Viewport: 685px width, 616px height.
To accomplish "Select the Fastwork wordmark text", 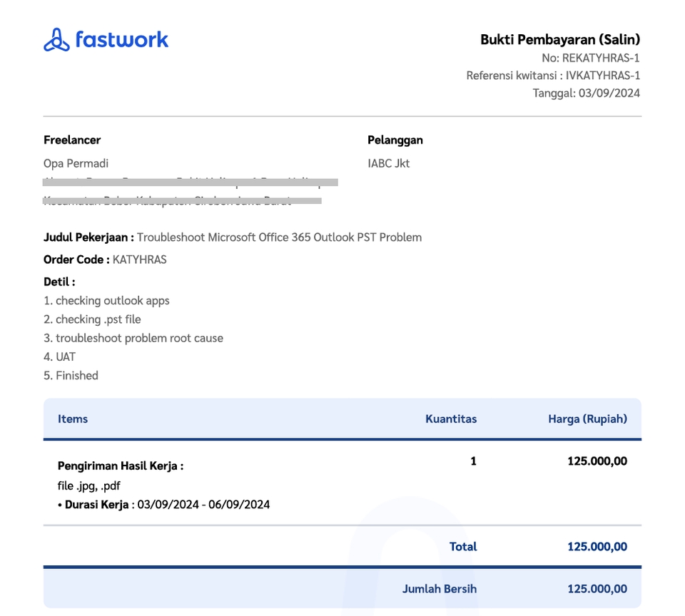I will pyautogui.click(x=123, y=41).
